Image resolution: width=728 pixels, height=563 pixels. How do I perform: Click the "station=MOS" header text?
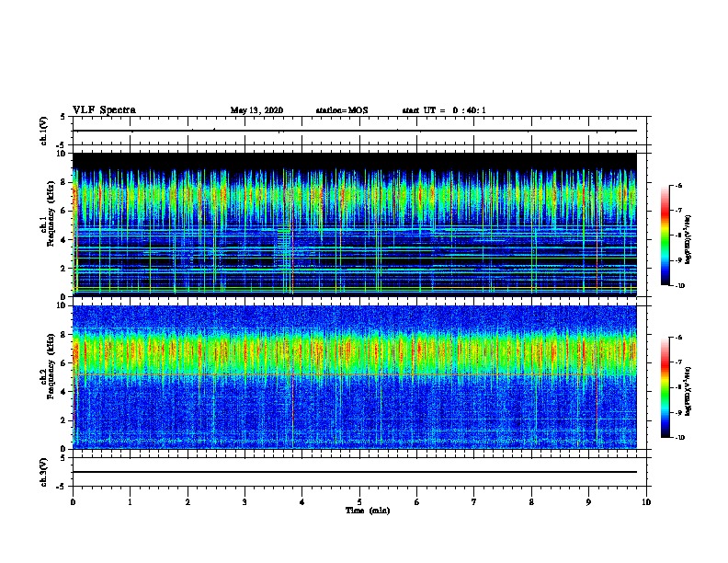click(342, 110)
